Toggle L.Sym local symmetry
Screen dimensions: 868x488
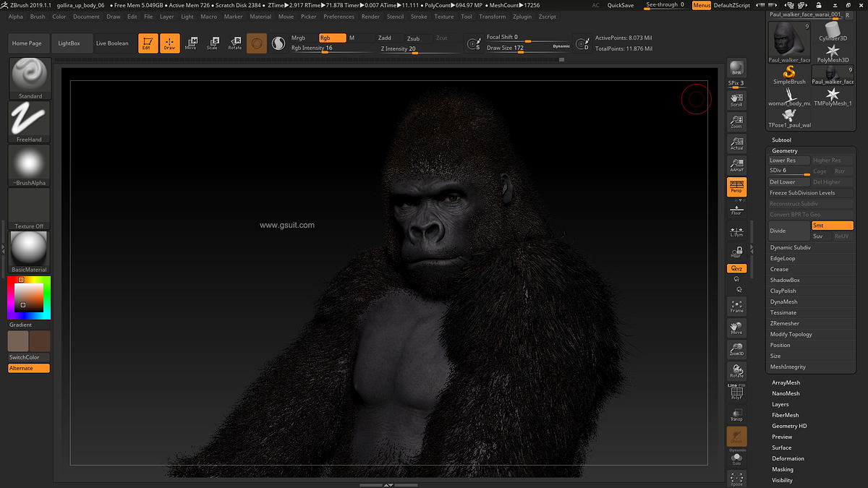pyautogui.click(x=736, y=231)
